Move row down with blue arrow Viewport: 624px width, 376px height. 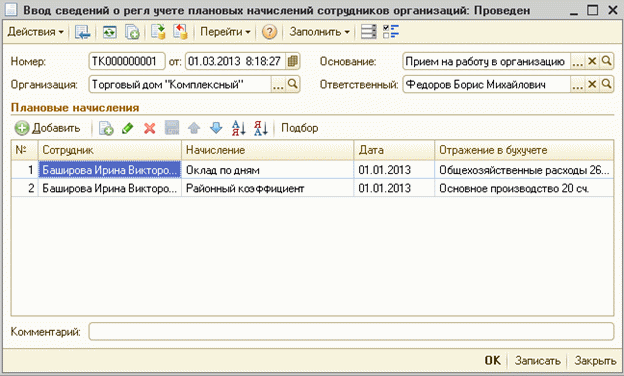coord(216,128)
